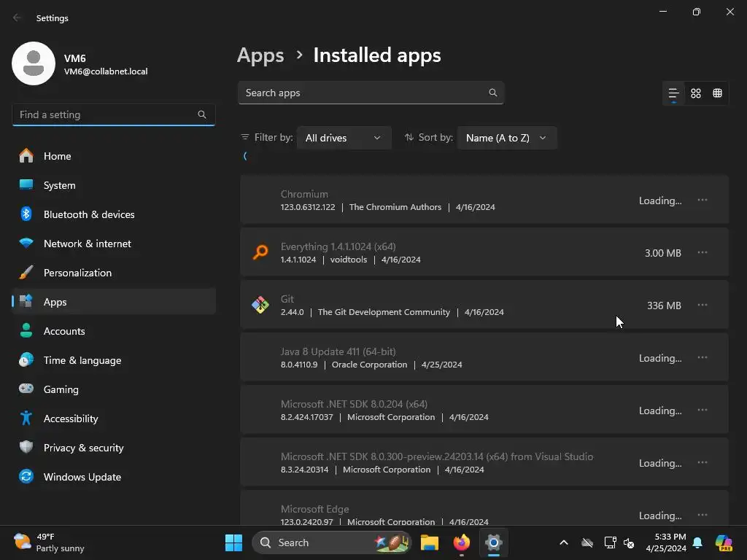The image size is (747, 560).
Task: Click the taskbar Search box
Action: (x=332, y=542)
